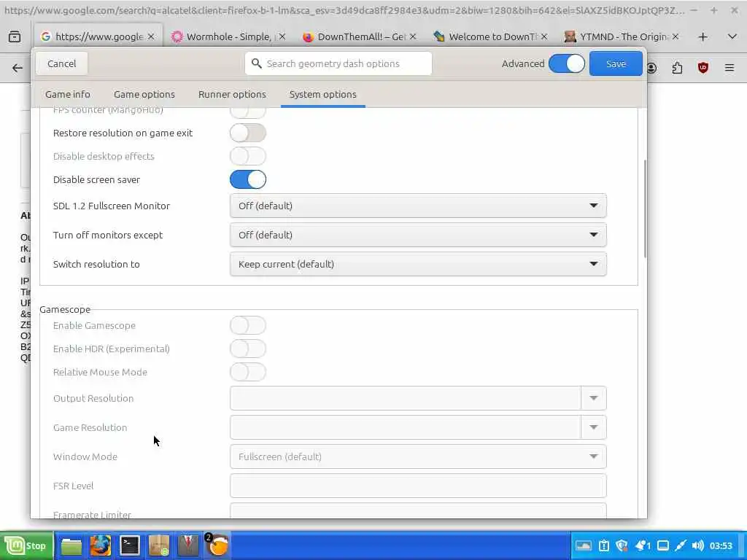The width and height of the screenshot is (747, 560).
Task: Click the tray security shield icon
Action: pyautogui.click(x=622, y=545)
